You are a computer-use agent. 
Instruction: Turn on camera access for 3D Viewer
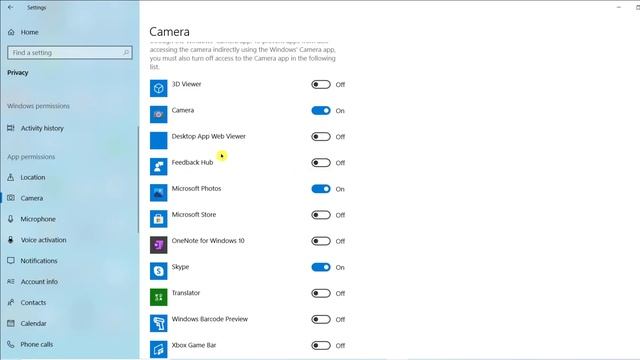tap(321, 84)
